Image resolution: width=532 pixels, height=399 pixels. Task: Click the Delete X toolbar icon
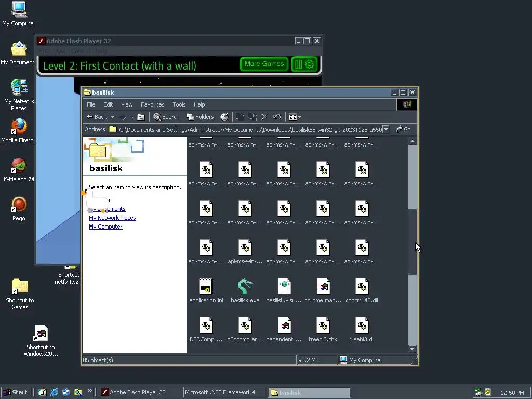point(264,117)
